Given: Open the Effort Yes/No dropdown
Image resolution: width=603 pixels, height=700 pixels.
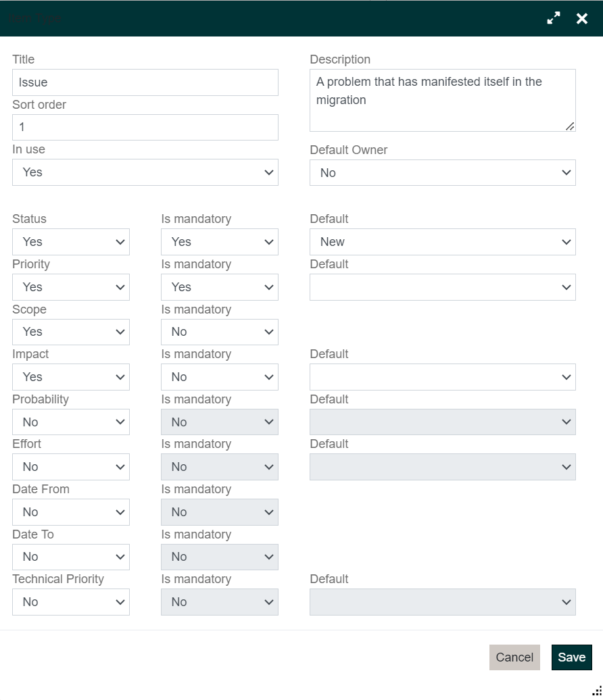Looking at the screenshot, I should pos(71,467).
